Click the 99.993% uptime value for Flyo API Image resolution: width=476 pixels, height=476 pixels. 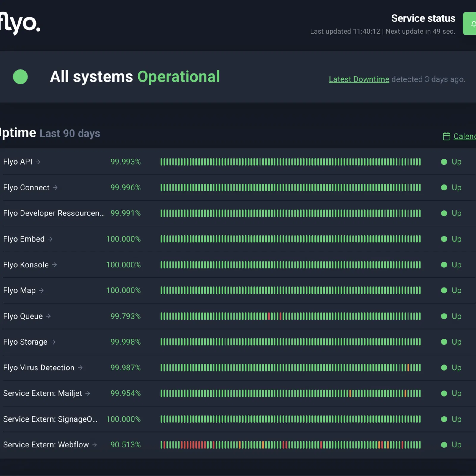(x=126, y=162)
